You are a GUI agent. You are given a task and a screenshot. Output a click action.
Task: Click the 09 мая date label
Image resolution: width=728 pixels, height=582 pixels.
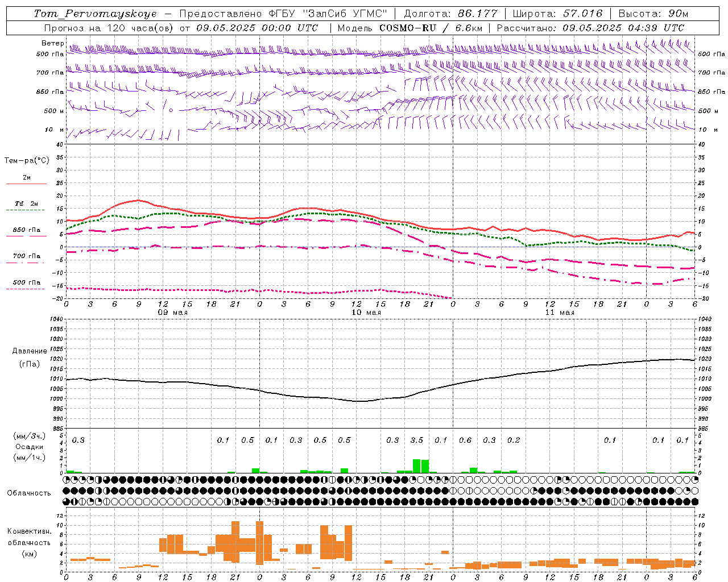tap(172, 313)
